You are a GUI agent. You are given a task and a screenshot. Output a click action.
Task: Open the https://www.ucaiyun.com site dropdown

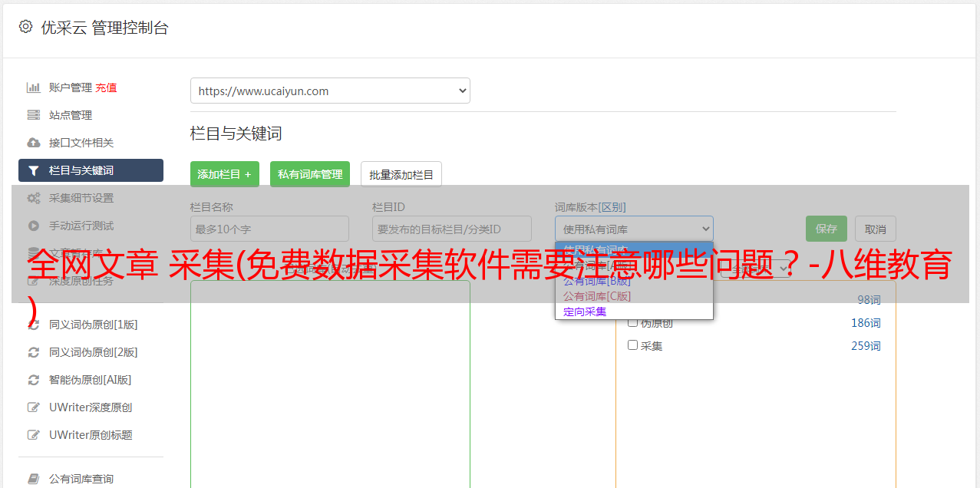coord(330,91)
